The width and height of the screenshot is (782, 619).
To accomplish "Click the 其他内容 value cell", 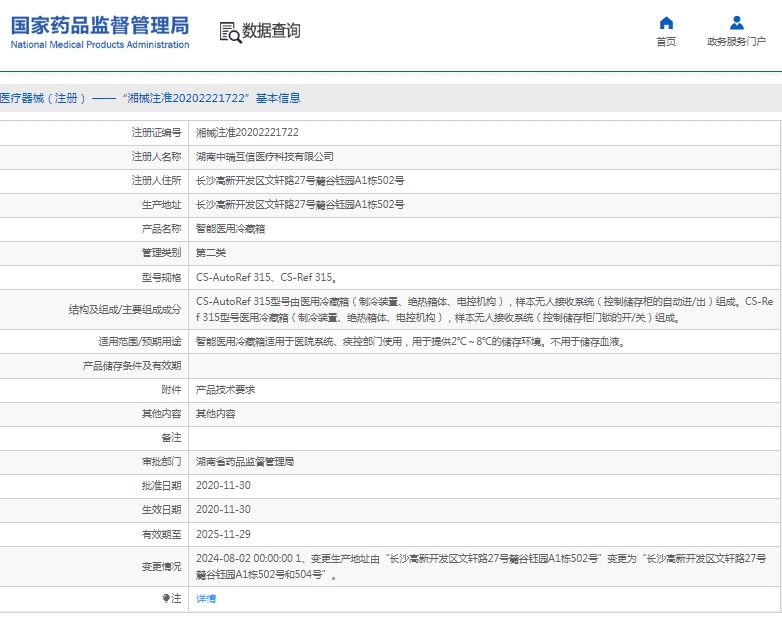I will click(x=216, y=413).
